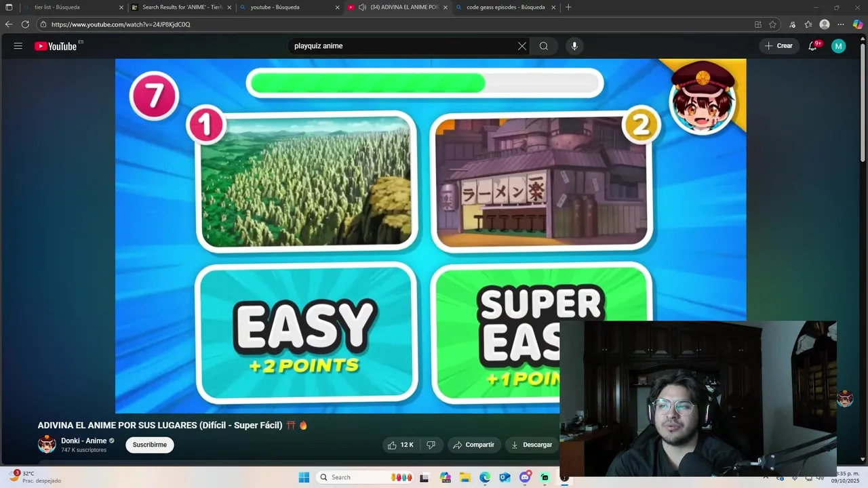
Task: Mute tab via speaker icon on video tab
Action: [x=362, y=7]
